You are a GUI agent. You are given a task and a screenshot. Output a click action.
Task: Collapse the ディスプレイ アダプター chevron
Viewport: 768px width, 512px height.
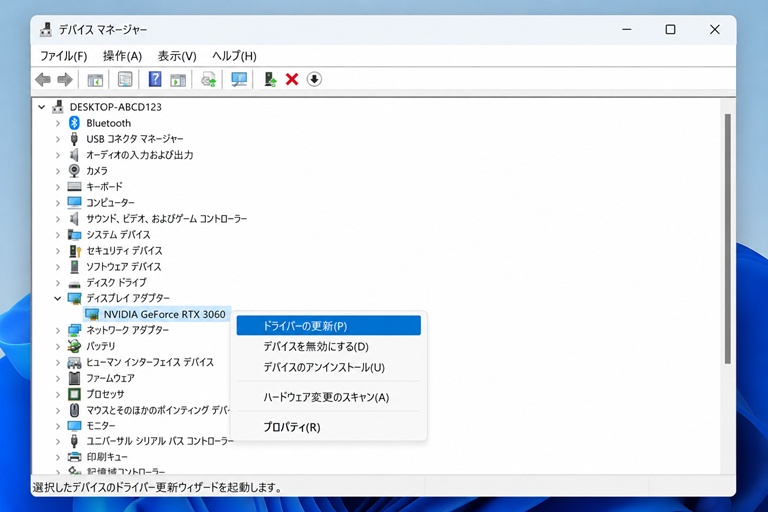57,298
